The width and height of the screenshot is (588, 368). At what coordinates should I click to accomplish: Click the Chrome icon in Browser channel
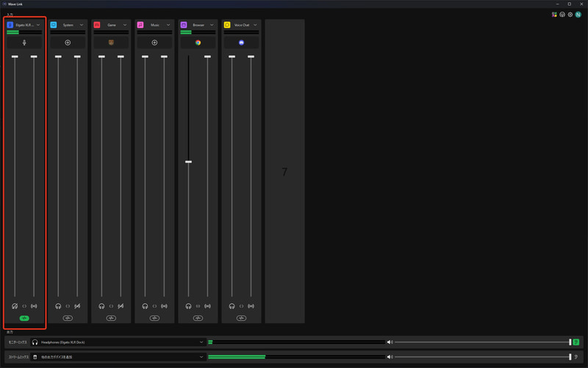pos(198,43)
